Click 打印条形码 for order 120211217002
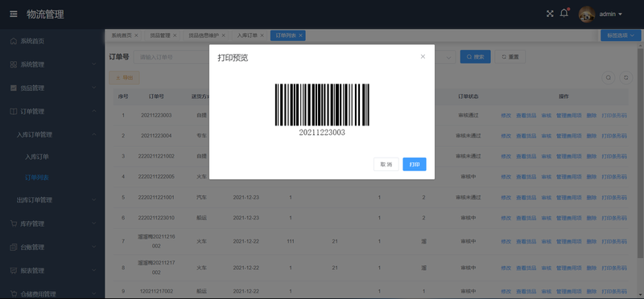 click(614, 291)
